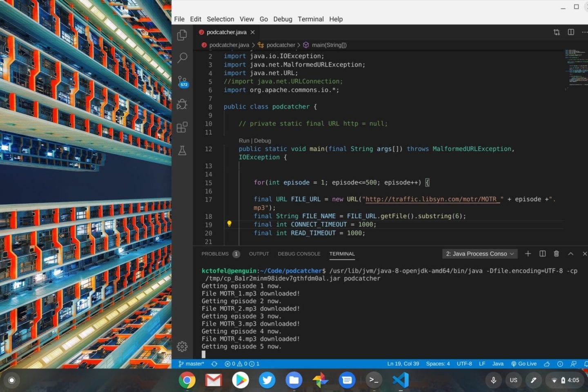Open the Extensions view in activity bar
Viewport: 588px width, 392px height.
click(182, 127)
